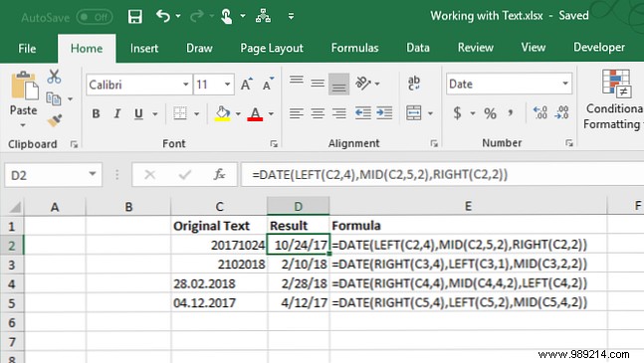Screen dimensions: 644x363
Task: Switch to the Page Layout tab
Action: [272, 49]
